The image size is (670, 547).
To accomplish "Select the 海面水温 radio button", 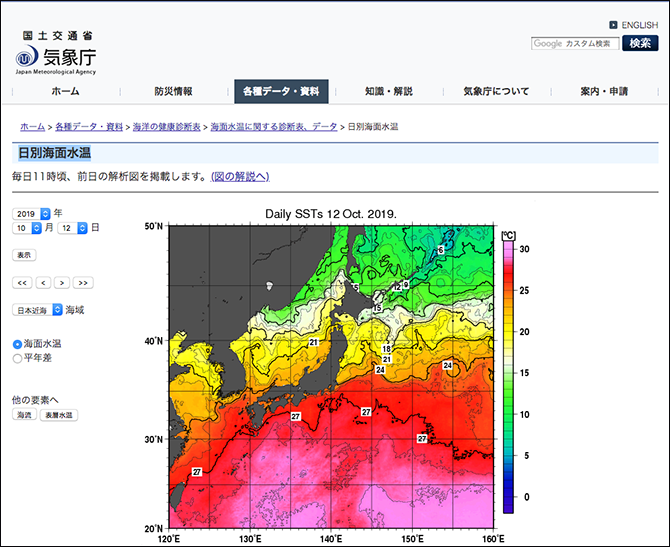I will [x=17, y=344].
